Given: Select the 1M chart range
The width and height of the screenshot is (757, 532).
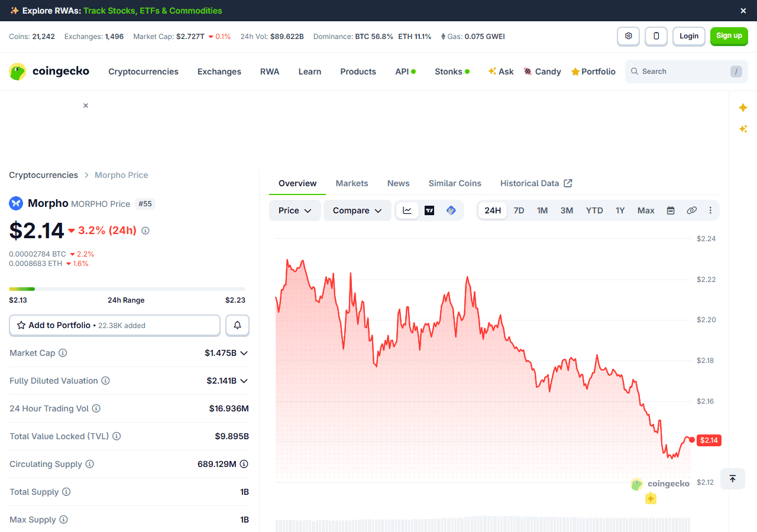Looking at the screenshot, I should [542, 210].
